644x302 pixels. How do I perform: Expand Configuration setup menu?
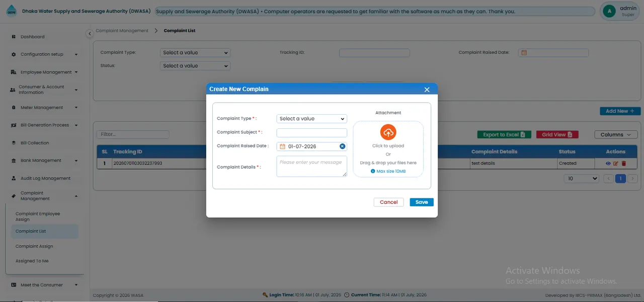click(45, 54)
